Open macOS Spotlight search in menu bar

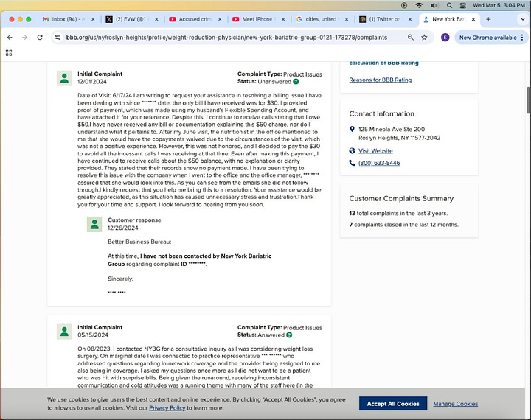(x=449, y=5)
